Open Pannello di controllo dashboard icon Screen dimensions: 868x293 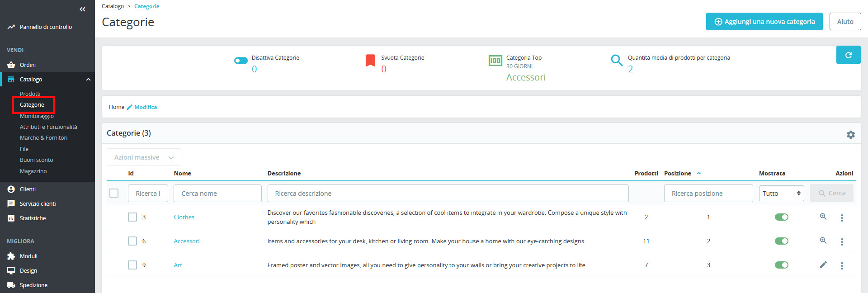(11, 27)
